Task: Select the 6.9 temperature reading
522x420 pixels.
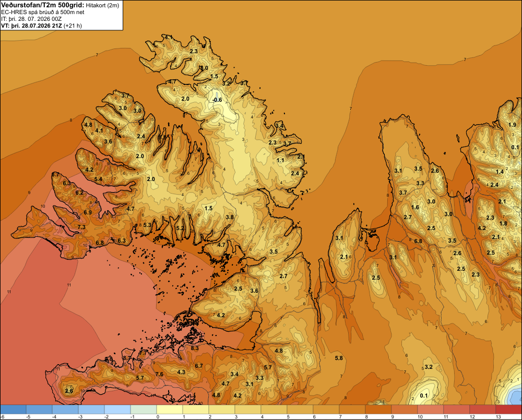Action: click(x=88, y=212)
